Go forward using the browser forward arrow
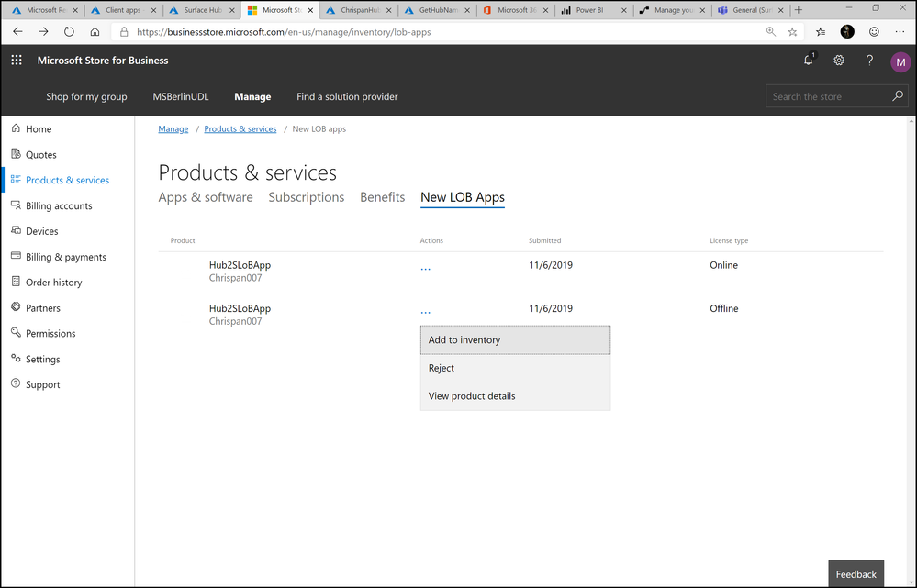The image size is (917, 588). click(x=43, y=31)
